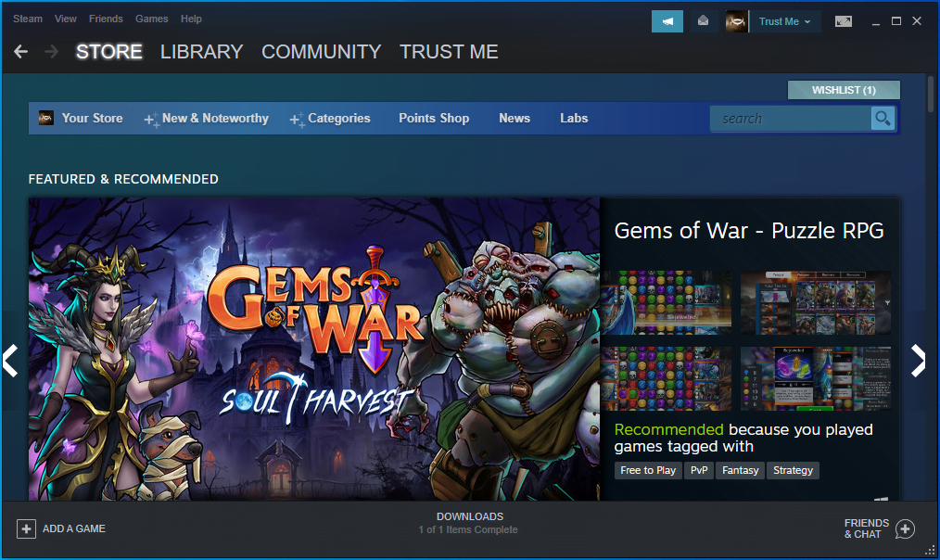Click the page vertical scrollbar
Viewport: 940px width, 560px height.
coord(931,94)
